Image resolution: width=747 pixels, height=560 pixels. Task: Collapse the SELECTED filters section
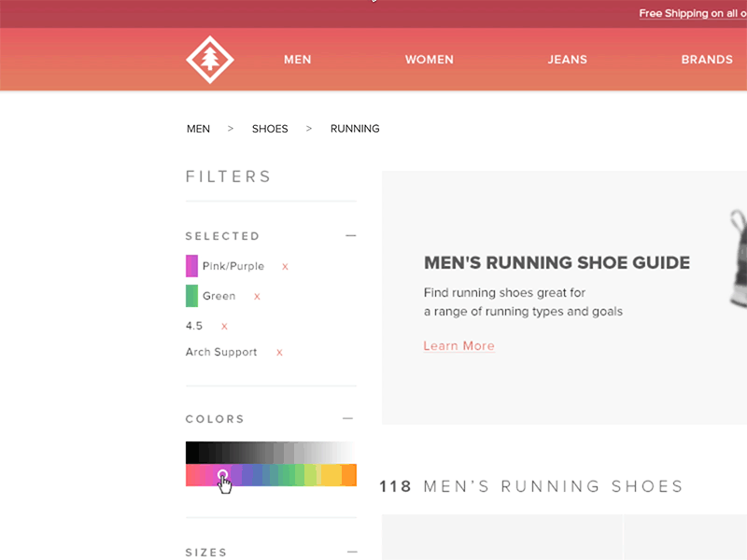pyautogui.click(x=350, y=235)
